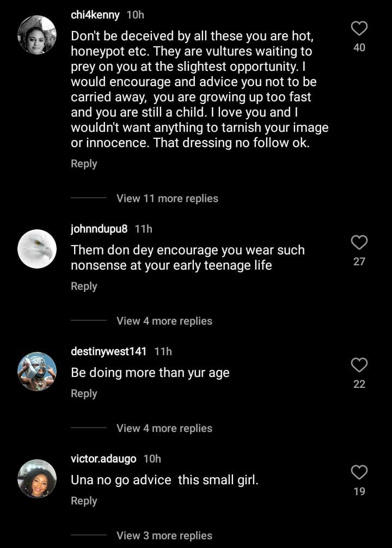Show 4 more replies under destinywest141
392x548 pixels.
164,428
